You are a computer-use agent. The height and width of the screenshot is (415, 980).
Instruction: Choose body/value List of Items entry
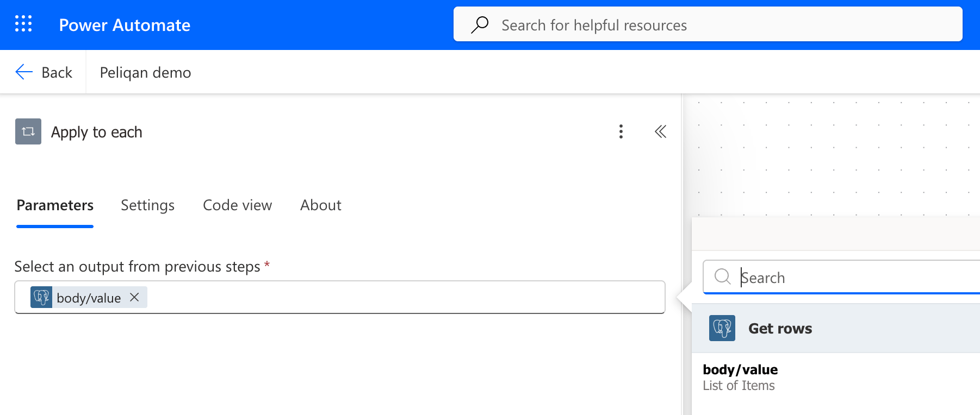pos(740,378)
